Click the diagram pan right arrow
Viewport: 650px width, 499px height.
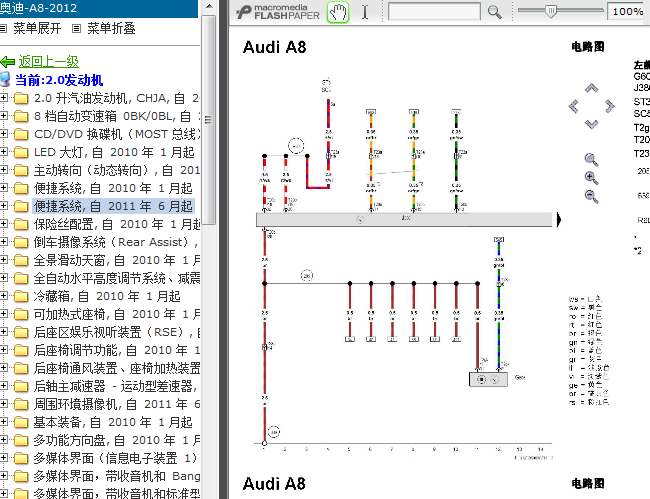coord(609,106)
